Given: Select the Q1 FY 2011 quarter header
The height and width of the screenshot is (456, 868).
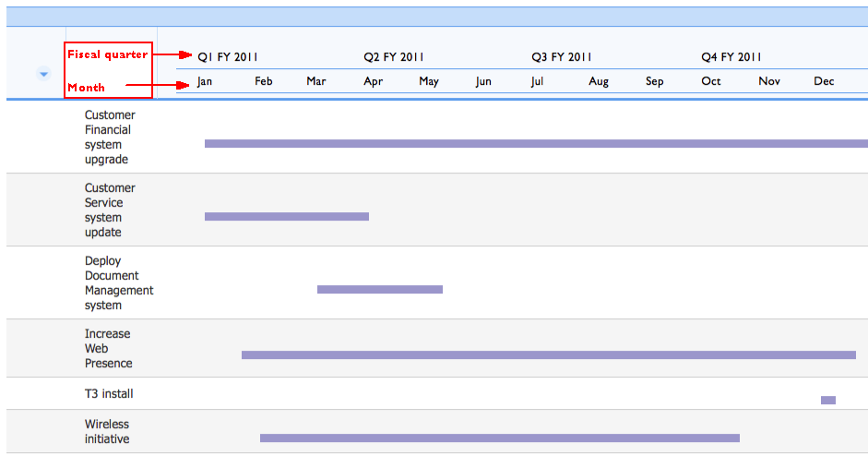Looking at the screenshot, I should point(228,57).
